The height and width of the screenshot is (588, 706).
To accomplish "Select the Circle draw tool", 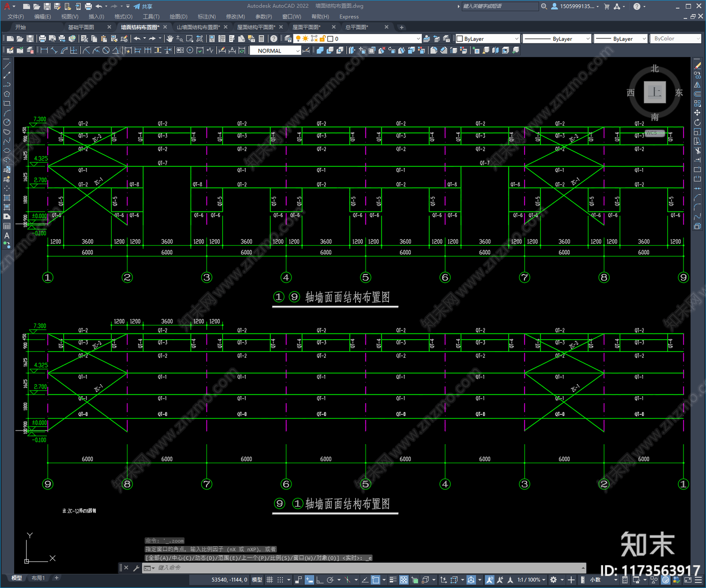I will [x=7, y=122].
